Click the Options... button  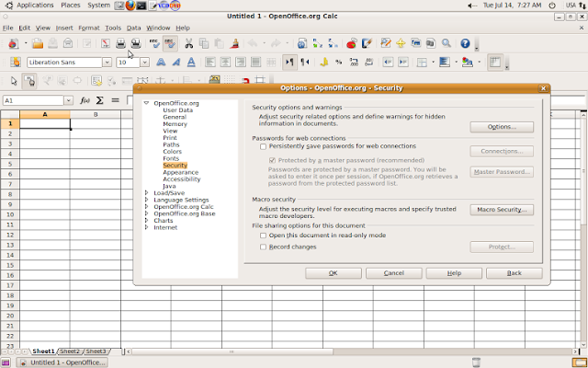click(x=502, y=127)
